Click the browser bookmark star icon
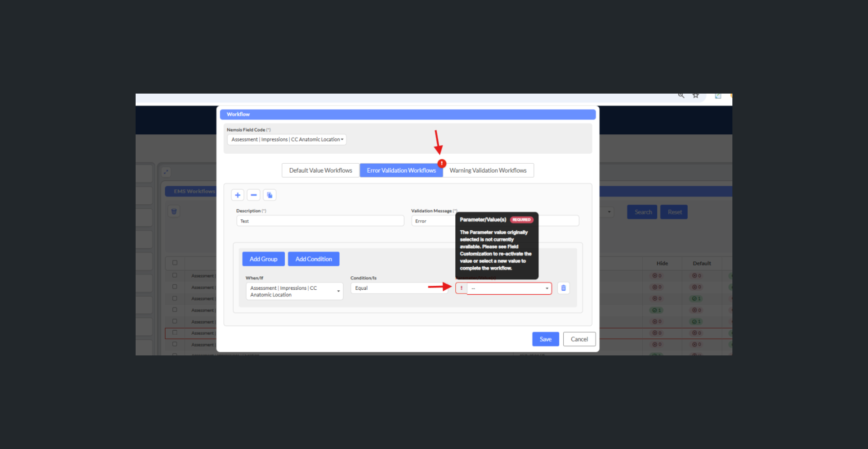Image resolution: width=868 pixels, height=449 pixels. tap(696, 95)
